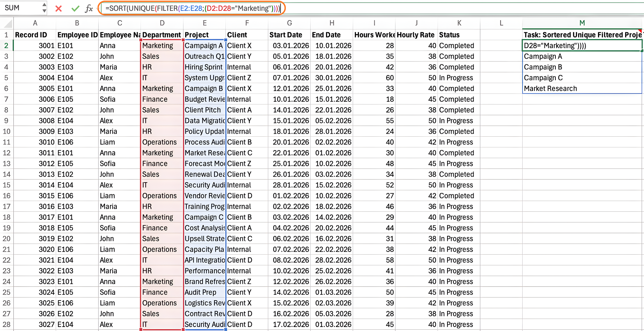Cancel the formula entry with red X

pyautogui.click(x=58, y=8)
